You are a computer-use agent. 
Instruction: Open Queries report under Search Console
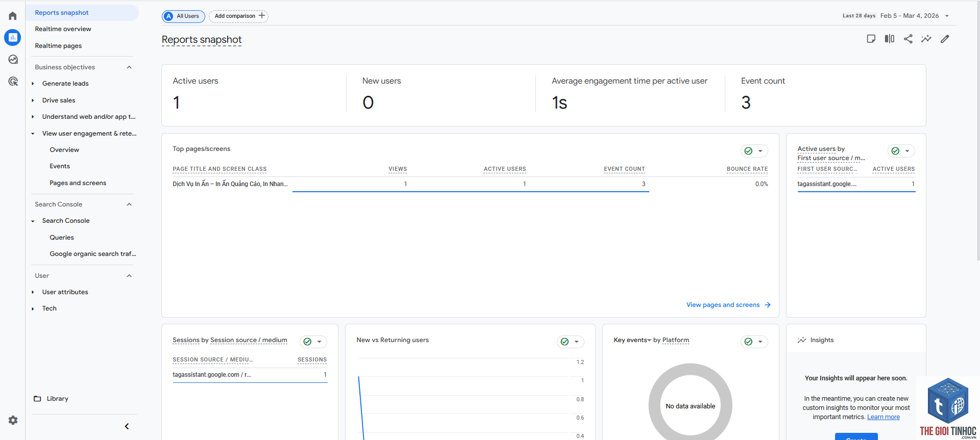coord(62,238)
